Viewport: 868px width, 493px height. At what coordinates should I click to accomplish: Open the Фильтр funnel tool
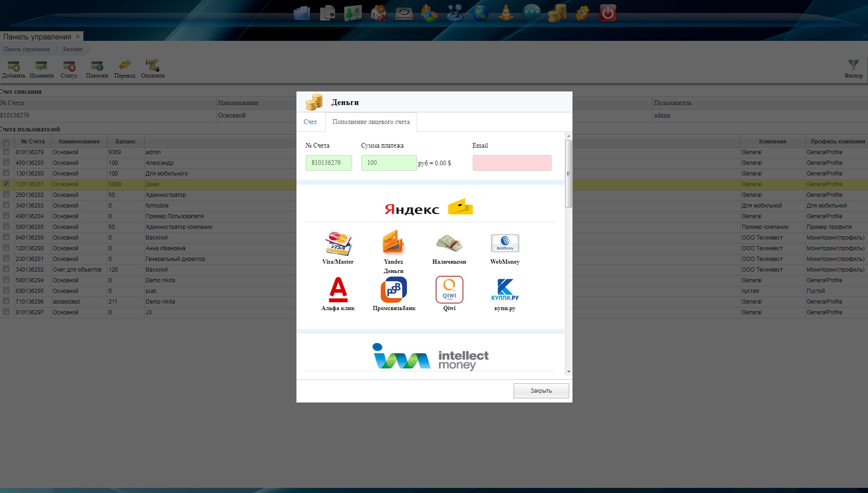853,68
